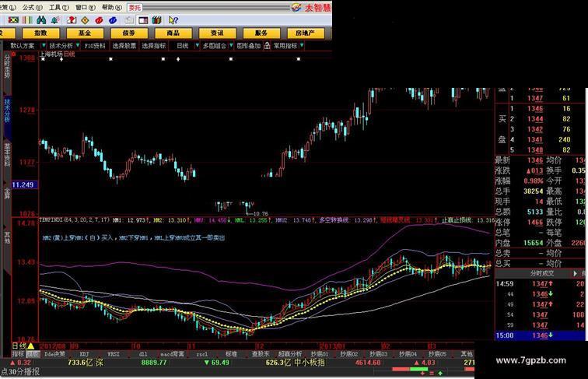Click the 资讯 category button
The height and width of the screenshot is (379, 588).
pyautogui.click(x=218, y=33)
